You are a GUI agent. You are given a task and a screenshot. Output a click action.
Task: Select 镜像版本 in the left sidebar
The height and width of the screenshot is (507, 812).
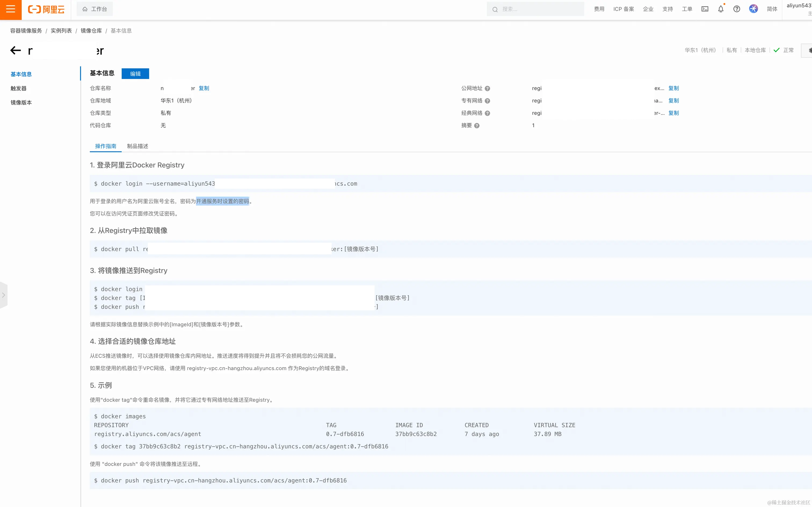tap(21, 103)
